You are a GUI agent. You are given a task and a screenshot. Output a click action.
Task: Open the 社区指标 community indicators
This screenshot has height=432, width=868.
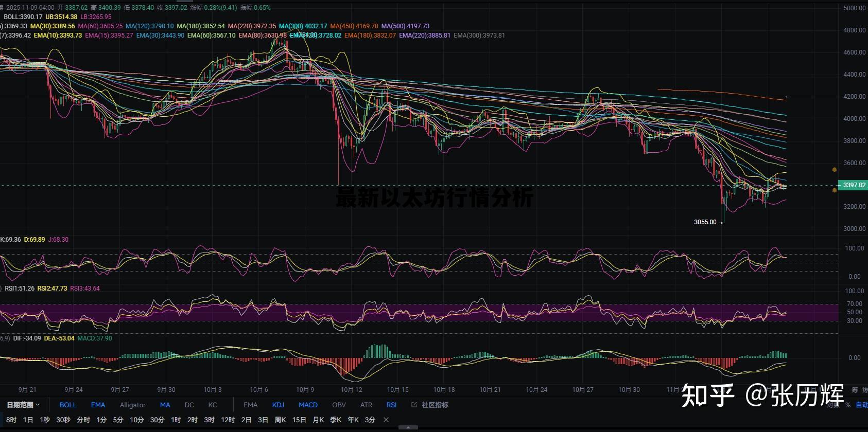435,405
